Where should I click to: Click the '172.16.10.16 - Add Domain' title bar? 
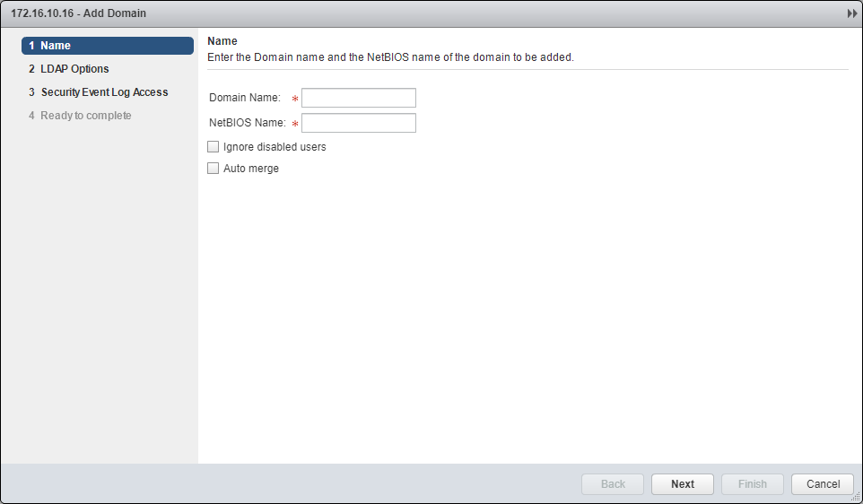point(79,14)
